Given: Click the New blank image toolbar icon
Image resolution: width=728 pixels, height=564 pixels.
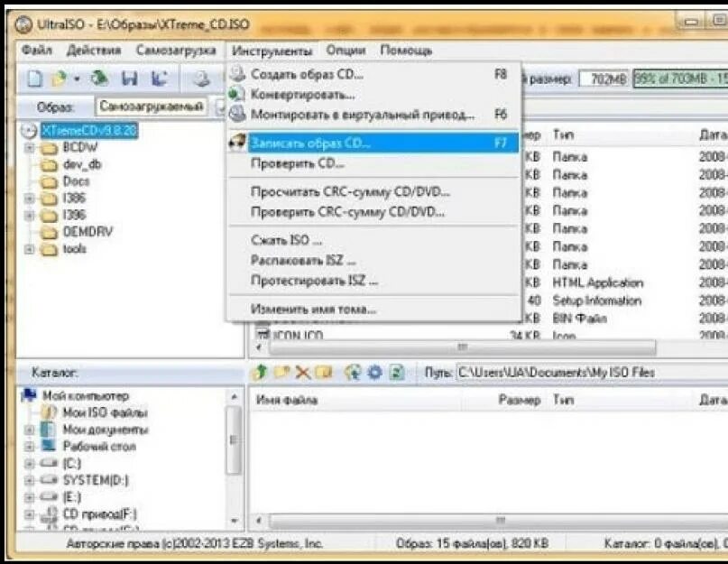Looking at the screenshot, I should pyautogui.click(x=35, y=79).
